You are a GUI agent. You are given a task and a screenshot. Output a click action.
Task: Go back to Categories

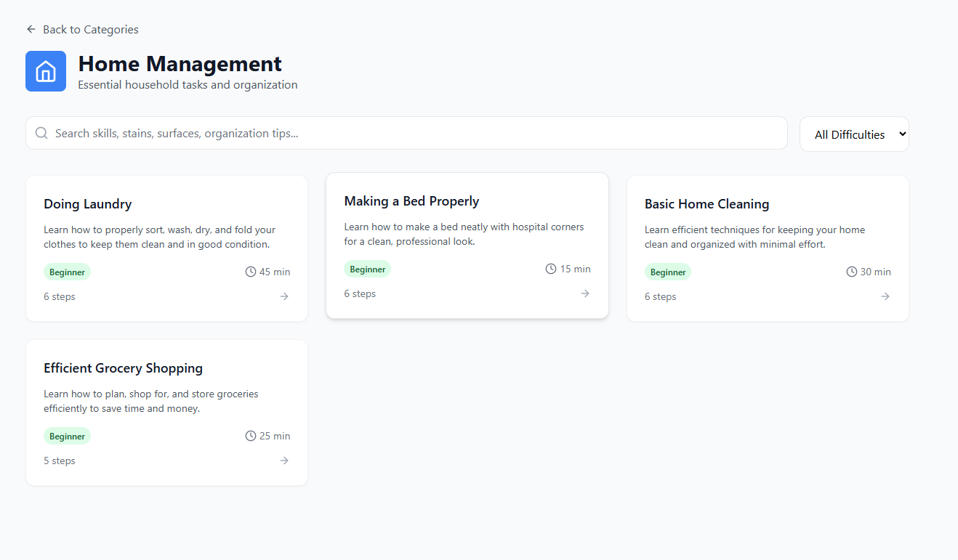[x=90, y=30]
